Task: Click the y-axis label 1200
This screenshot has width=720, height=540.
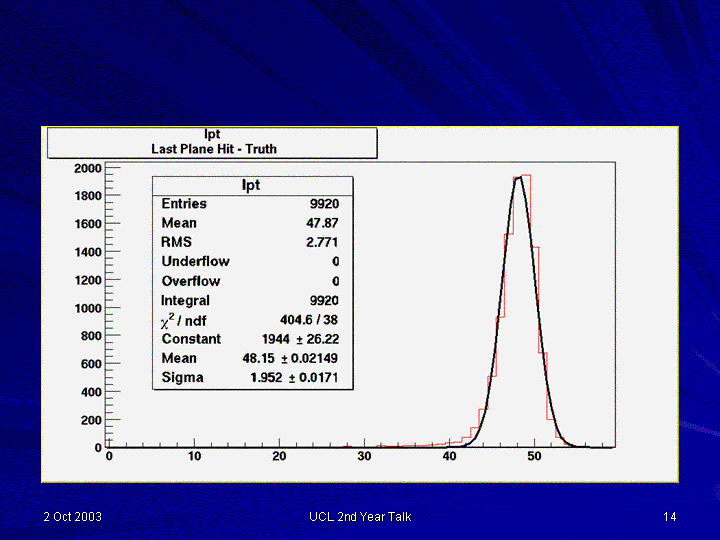Action: (88, 280)
